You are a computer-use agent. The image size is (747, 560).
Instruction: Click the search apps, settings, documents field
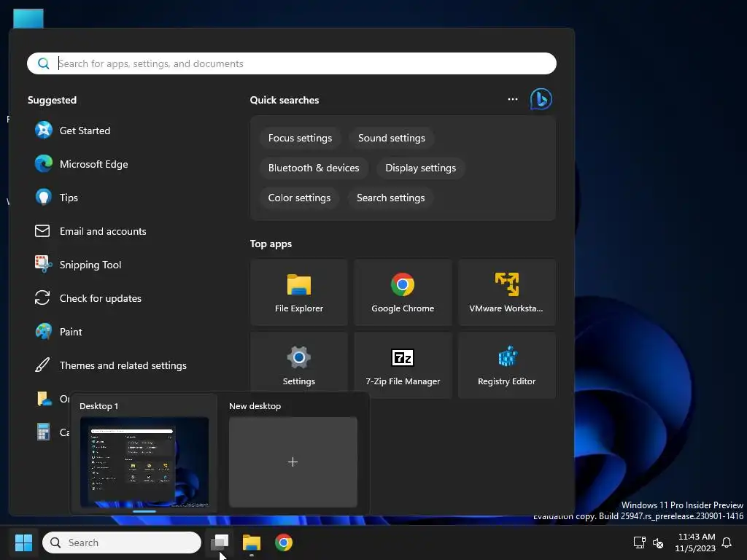click(x=292, y=63)
